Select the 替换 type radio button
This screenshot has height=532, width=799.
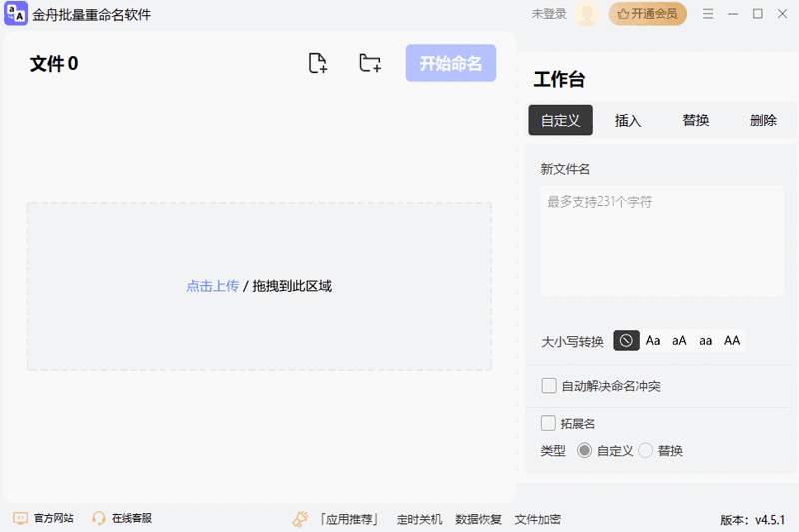pos(646,451)
